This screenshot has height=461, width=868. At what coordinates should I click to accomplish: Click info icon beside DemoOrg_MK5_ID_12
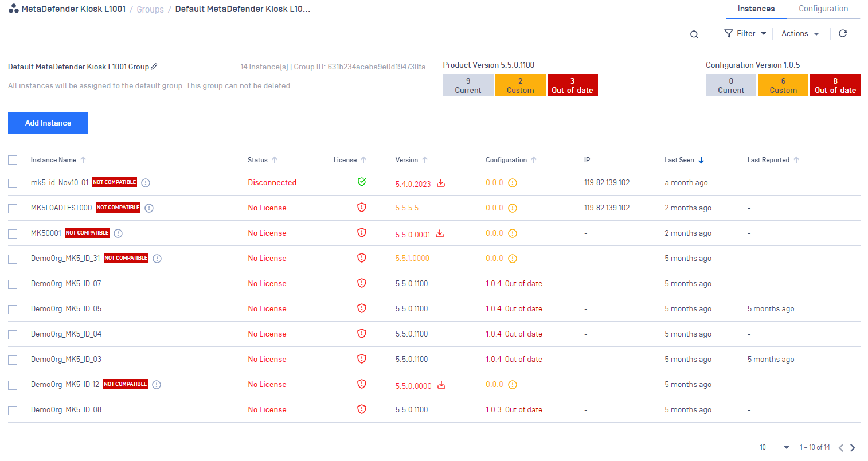pyautogui.click(x=157, y=385)
